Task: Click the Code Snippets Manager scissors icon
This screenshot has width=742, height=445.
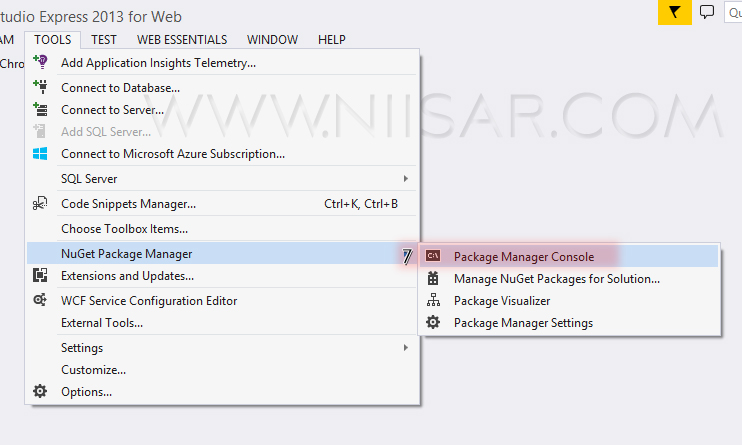Action: tap(40, 204)
